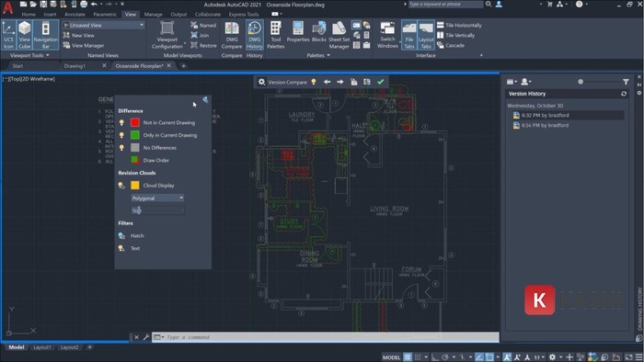Open the Collaborate ribbon tab
Image resolution: width=644 pixels, height=362 pixels.
(x=207, y=14)
